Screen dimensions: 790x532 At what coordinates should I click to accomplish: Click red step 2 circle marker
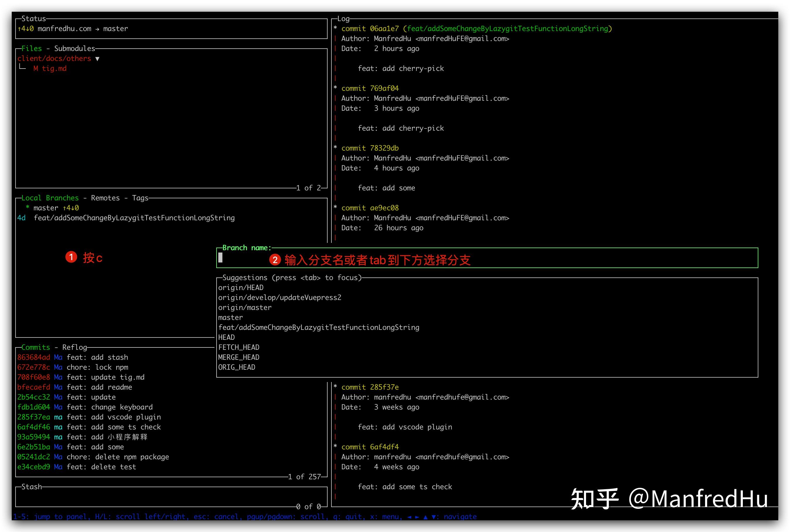pyautogui.click(x=275, y=260)
